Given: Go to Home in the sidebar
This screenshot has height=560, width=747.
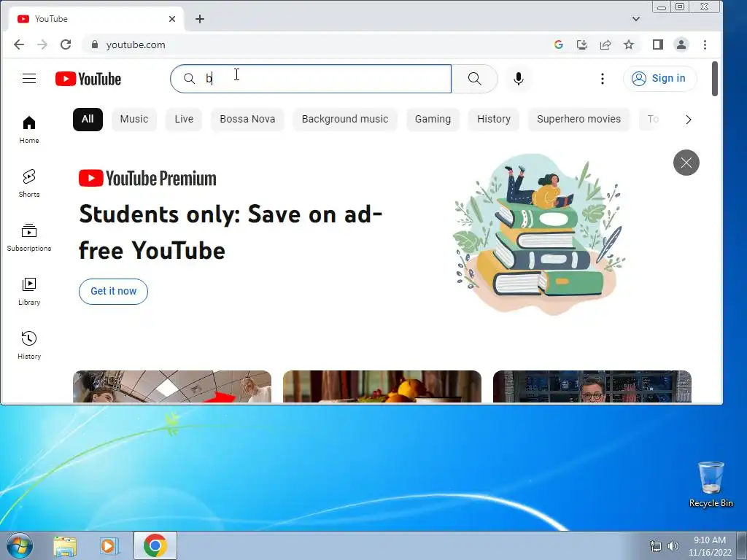Looking at the screenshot, I should [29, 130].
